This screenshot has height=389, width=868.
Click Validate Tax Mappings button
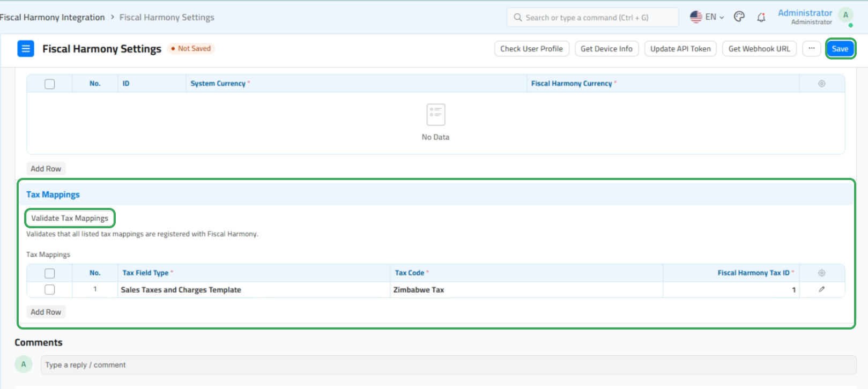(70, 218)
